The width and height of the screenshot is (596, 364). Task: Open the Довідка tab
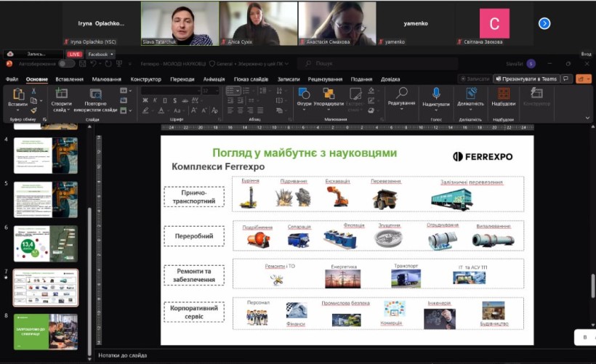point(390,79)
